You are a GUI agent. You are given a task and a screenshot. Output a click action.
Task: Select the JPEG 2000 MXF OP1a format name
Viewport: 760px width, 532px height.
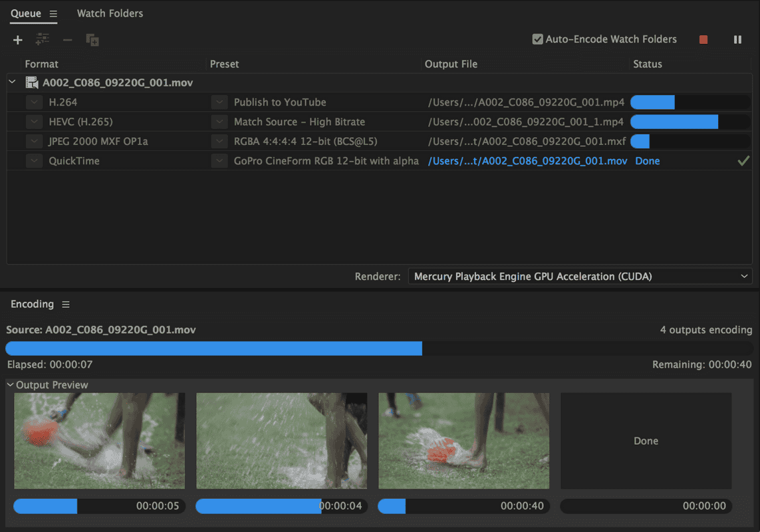coord(98,141)
